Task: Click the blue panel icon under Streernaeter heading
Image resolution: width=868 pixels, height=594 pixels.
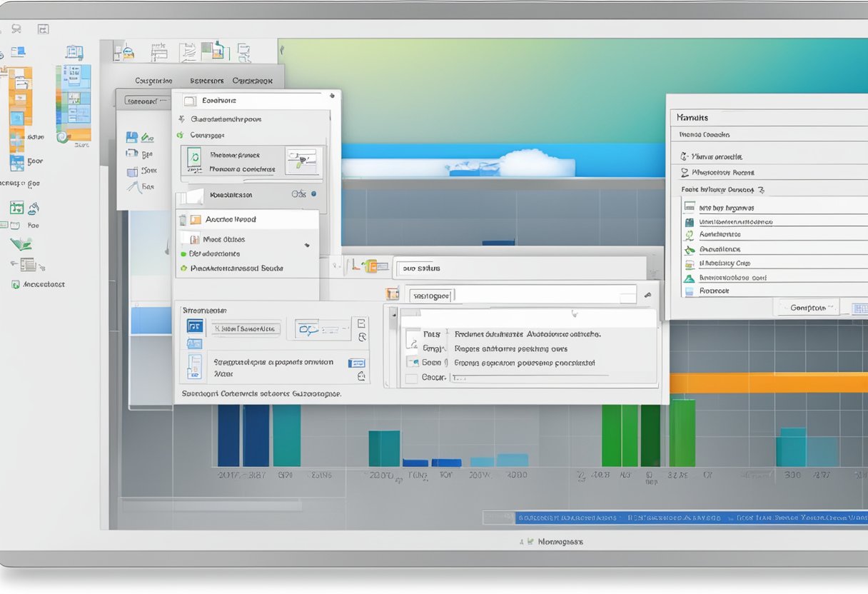Action: [x=195, y=327]
